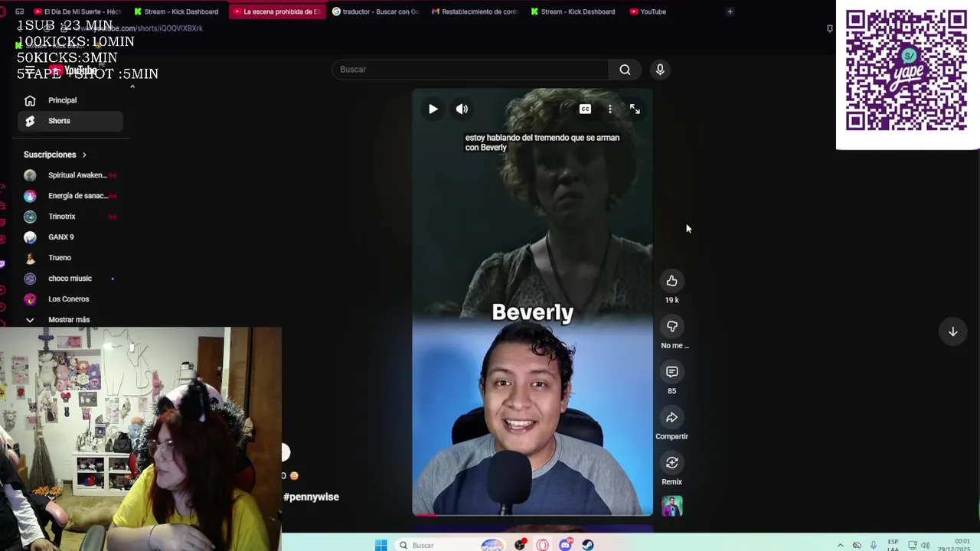
Task: Enter fullscreen for the Short
Action: 635,109
